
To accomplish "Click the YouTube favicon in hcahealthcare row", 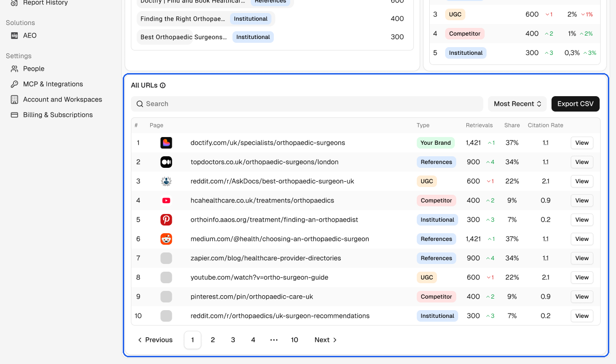I will [166, 201].
